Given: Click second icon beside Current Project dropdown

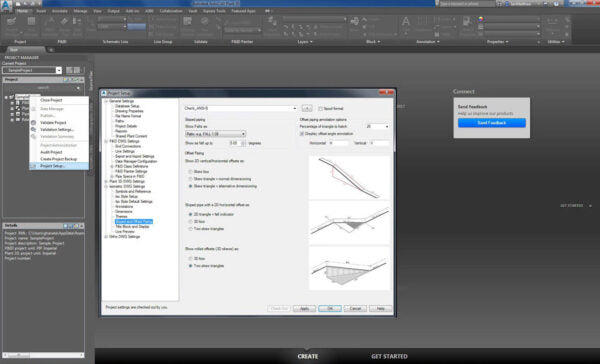Looking at the screenshot, I should (77, 70).
